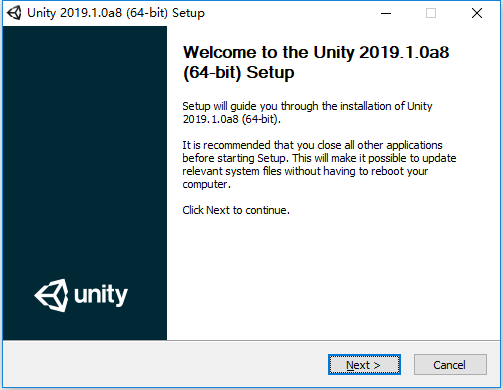
Task: Abort installation with the Cancel button
Action: coord(450,365)
